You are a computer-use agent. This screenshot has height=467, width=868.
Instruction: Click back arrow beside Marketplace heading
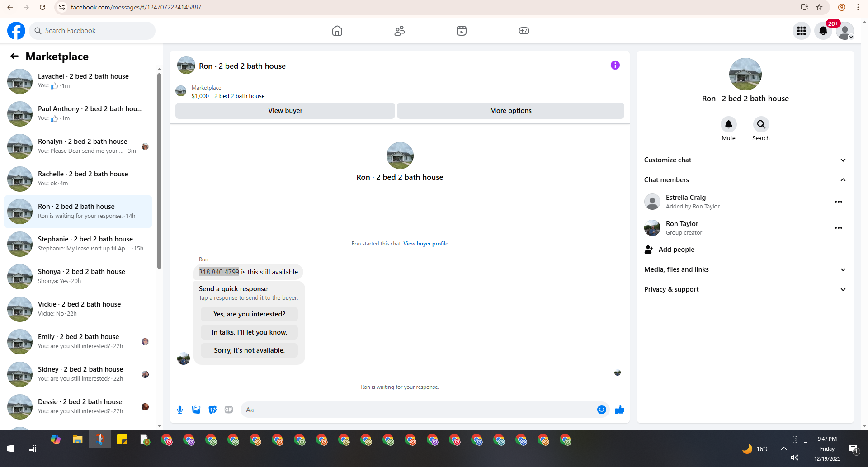14,56
